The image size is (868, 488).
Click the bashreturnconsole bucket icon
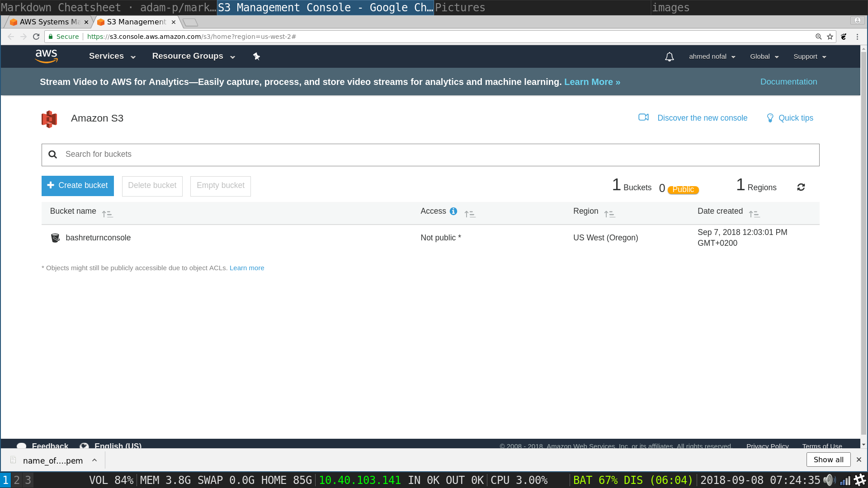pyautogui.click(x=55, y=238)
